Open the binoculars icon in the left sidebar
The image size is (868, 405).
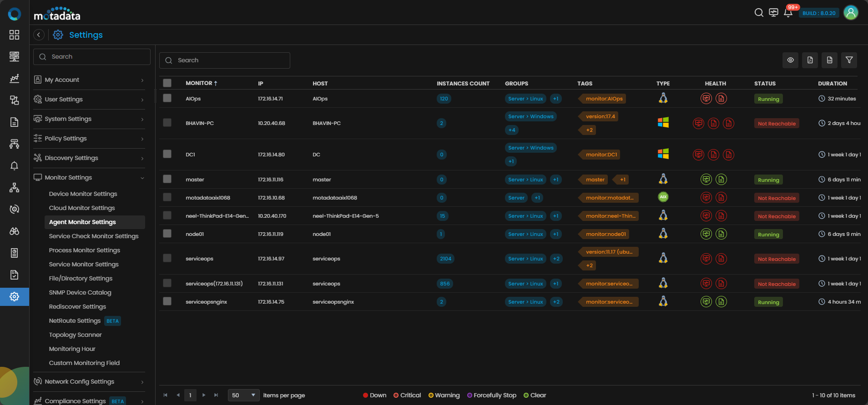[15, 231]
